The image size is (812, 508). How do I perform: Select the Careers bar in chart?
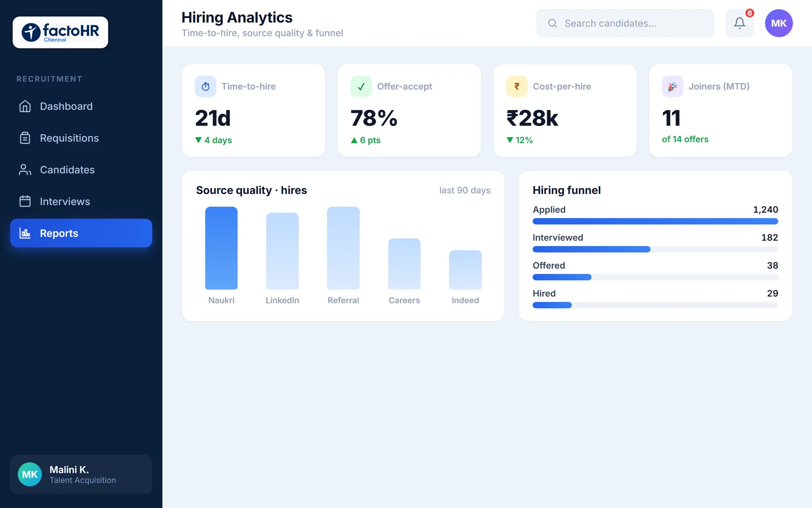pyautogui.click(x=404, y=264)
